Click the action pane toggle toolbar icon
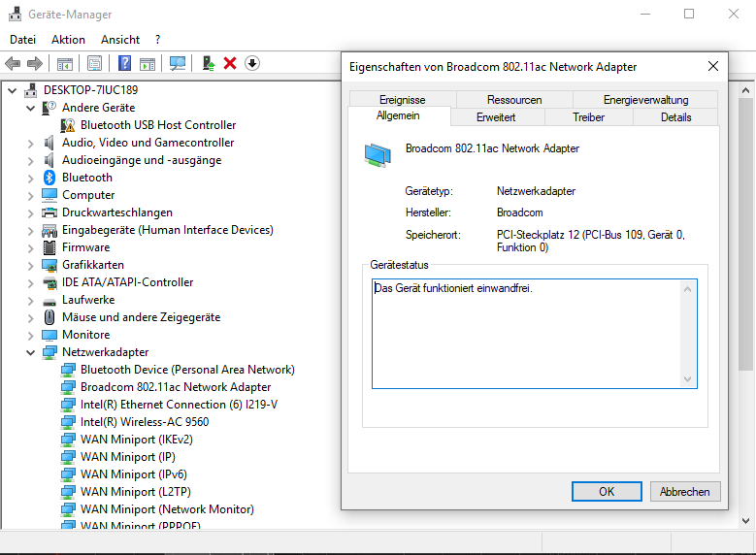 [148, 63]
